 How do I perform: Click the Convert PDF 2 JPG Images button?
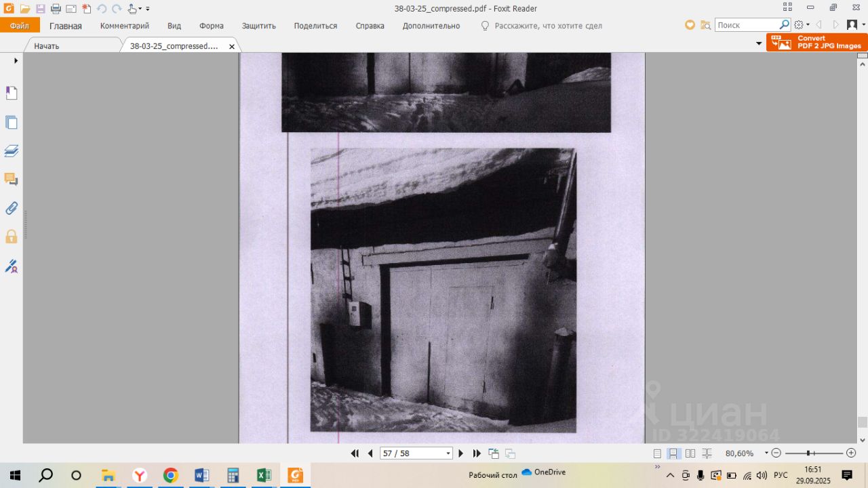pos(816,42)
